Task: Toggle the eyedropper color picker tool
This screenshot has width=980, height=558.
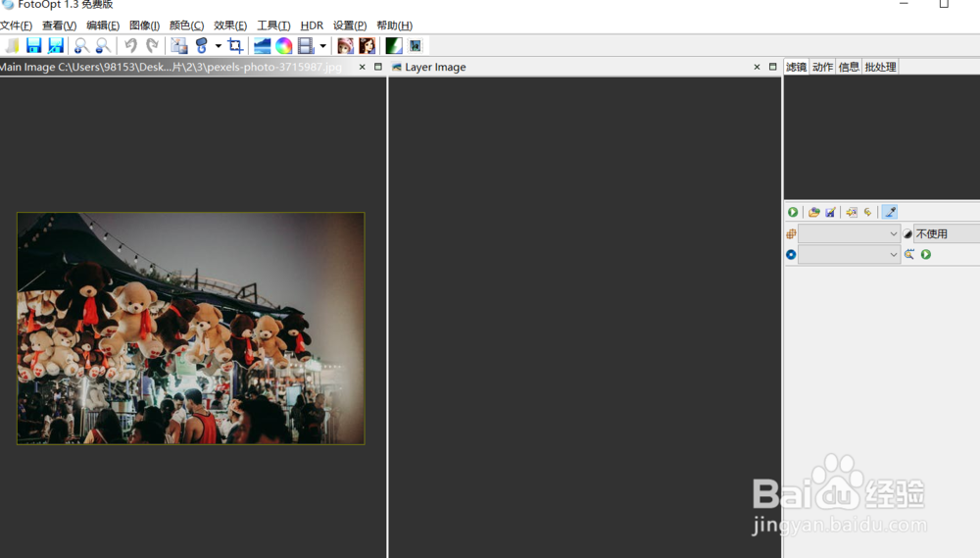Action: coord(890,212)
